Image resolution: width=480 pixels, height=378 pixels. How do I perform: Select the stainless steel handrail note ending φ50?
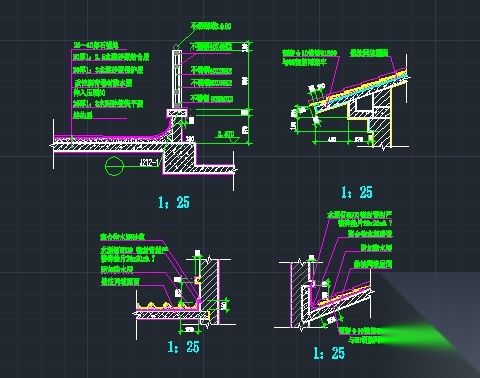coord(211,26)
